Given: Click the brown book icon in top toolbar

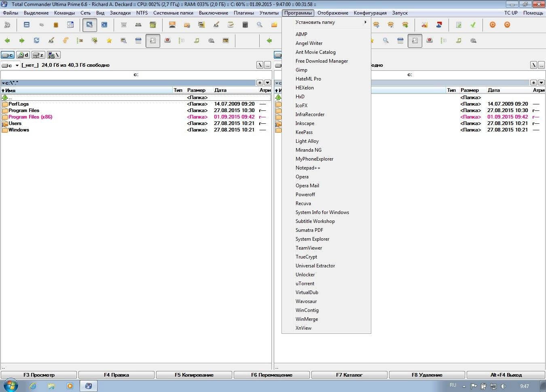Looking at the screenshot, I should pos(56,25).
